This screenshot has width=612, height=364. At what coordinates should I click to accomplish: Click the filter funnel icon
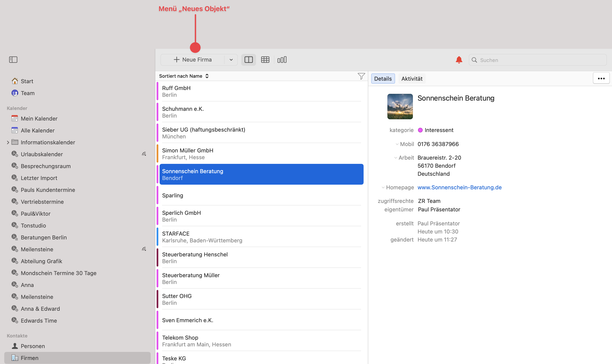[361, 76]
